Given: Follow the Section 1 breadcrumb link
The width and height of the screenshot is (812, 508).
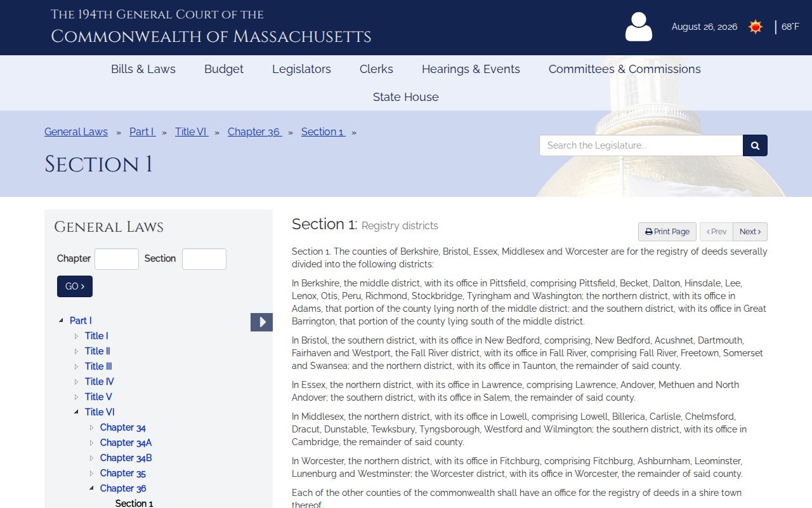Looking at the screenshot, I should pos(323,132).
